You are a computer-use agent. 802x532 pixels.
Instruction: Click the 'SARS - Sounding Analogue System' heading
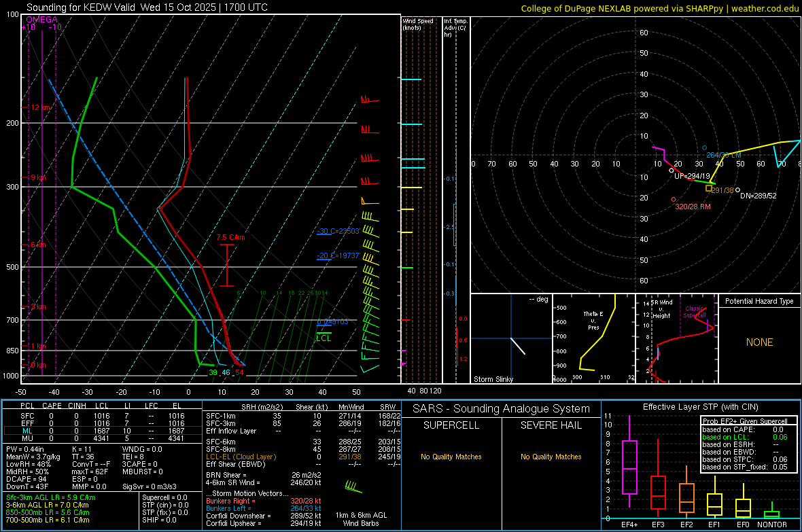(502, 409)
